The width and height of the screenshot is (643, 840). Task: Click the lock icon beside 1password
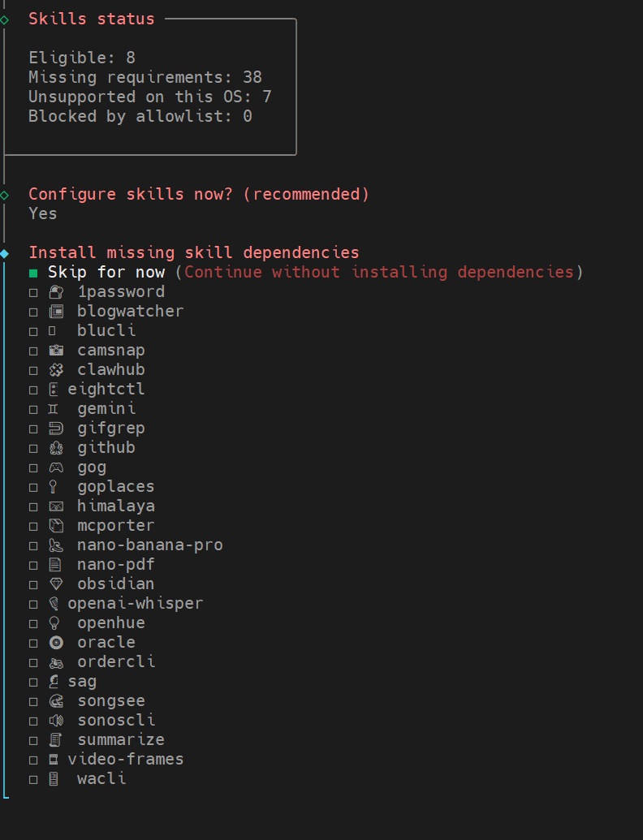[x=55, y=292]
